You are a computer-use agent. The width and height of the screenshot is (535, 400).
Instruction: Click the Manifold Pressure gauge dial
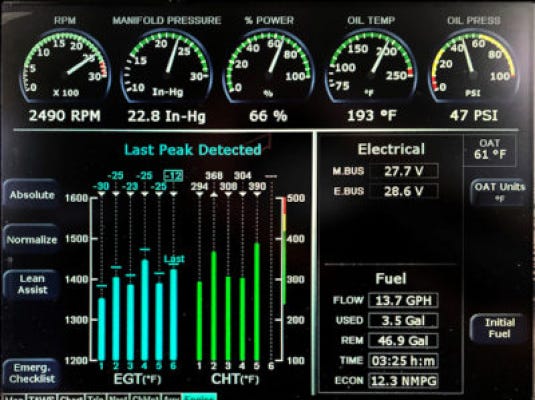click(167, 67)
